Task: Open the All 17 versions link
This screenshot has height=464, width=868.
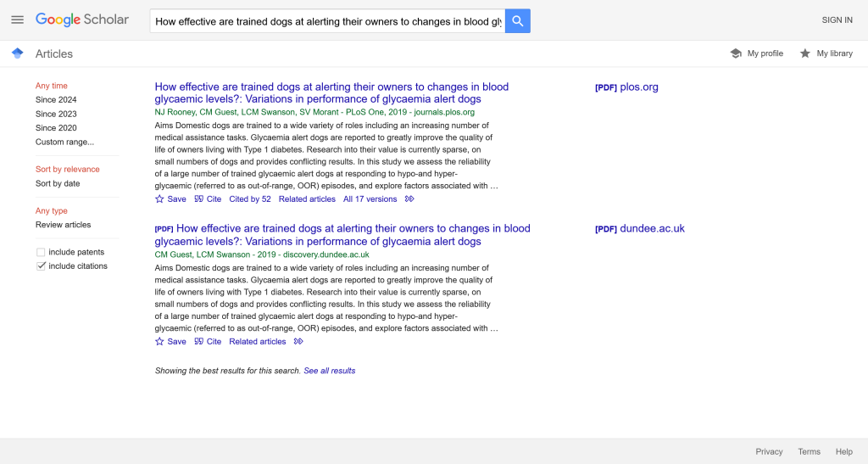Action: 370,198
